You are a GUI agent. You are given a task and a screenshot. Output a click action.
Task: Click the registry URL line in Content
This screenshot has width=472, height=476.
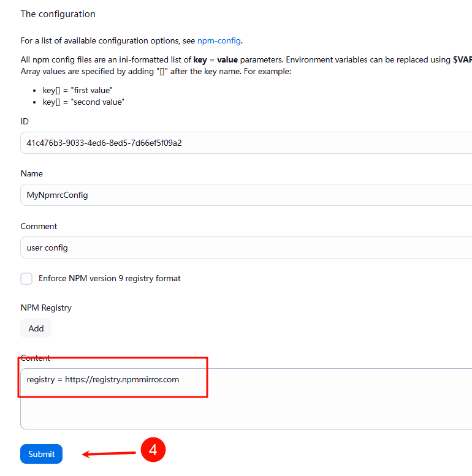pos(103,379)
